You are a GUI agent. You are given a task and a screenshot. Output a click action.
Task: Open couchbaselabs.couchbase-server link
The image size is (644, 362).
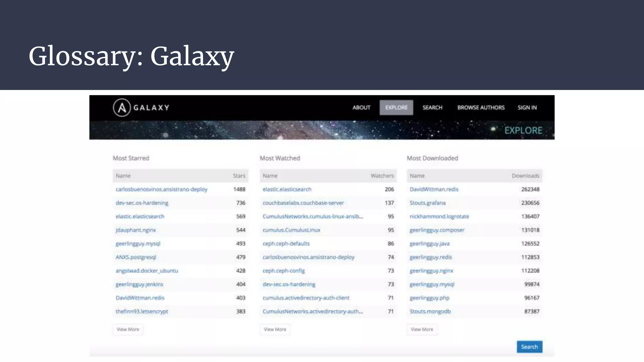pyautogui.click(x=303, y=203)
